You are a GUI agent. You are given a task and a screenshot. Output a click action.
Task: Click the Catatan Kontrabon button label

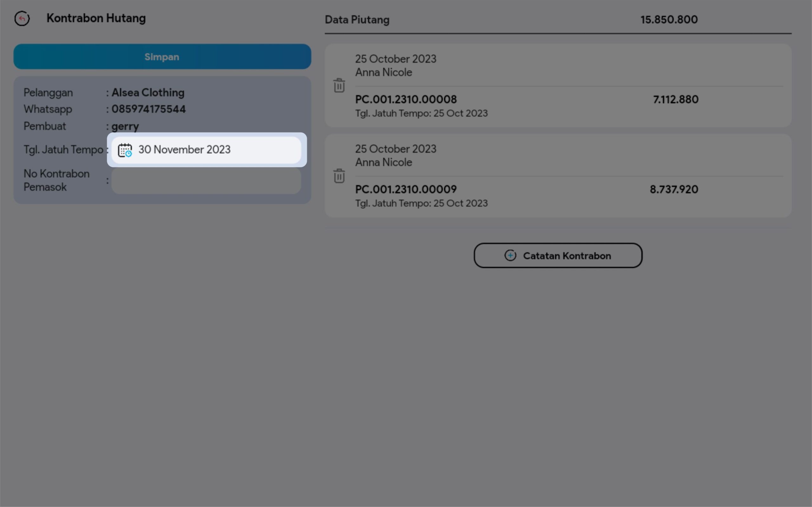click(x=567, y=256)
